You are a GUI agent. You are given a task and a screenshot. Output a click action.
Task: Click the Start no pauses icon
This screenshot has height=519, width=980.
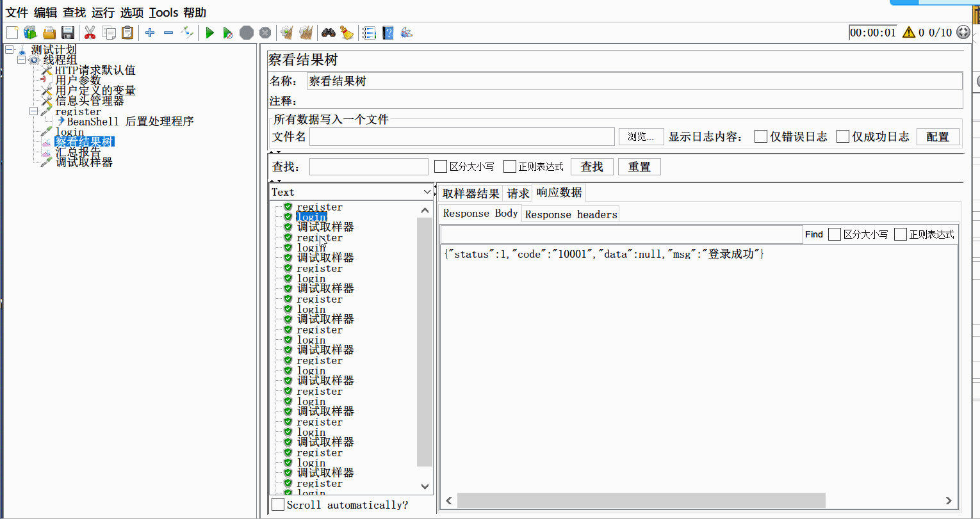(x=227, y=33)
